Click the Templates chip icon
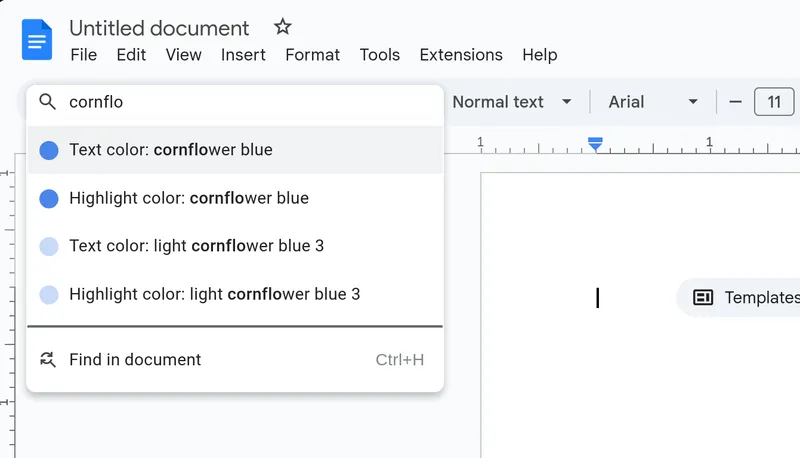This screenshot has height=458, width=800. (x=703, y=297)
